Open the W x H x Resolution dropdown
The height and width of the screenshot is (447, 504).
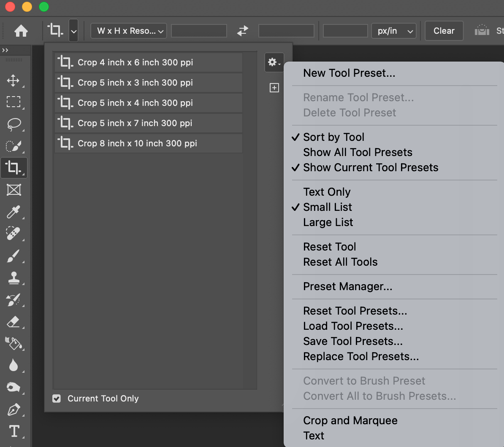129,31
